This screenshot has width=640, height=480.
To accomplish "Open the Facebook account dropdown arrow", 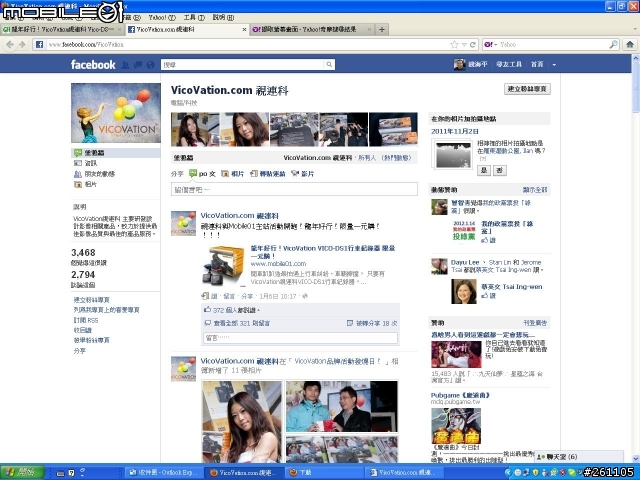I will (554, 64).
